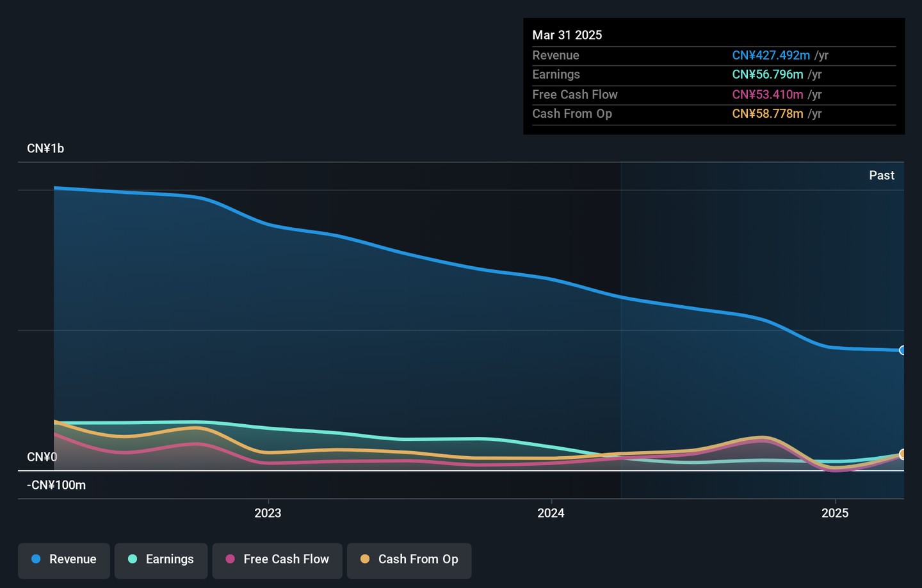Screen dimensions: 922x588
Task: Click the CN¥0 y-axis label
Action: (42, 457)
